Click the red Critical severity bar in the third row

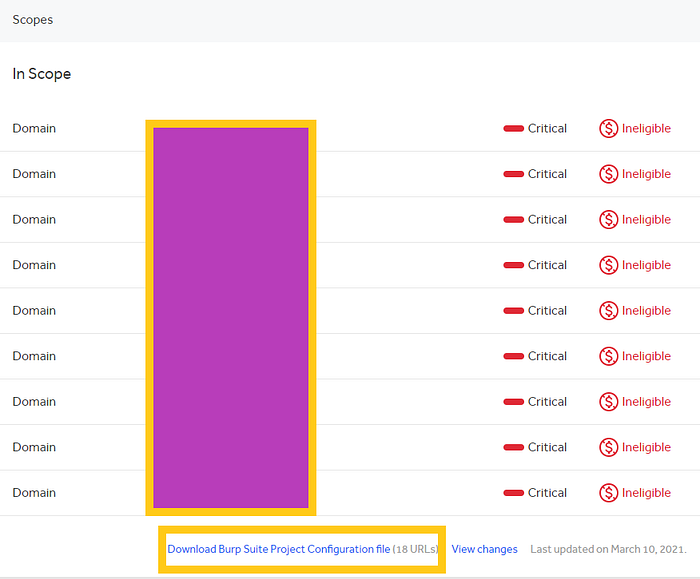click(x=513, y=220)
